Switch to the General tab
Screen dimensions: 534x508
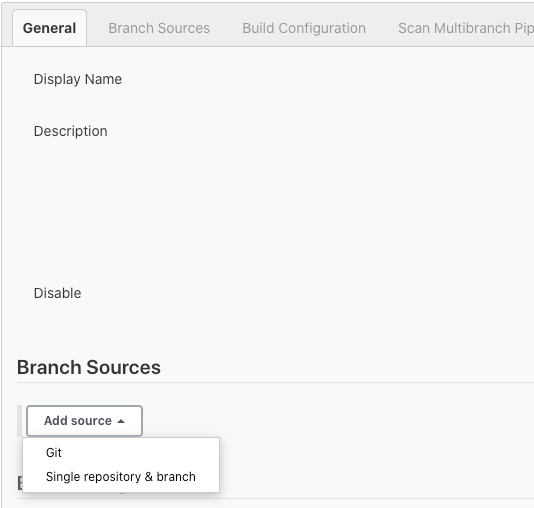pyautogui.click(x=49, y=28)
